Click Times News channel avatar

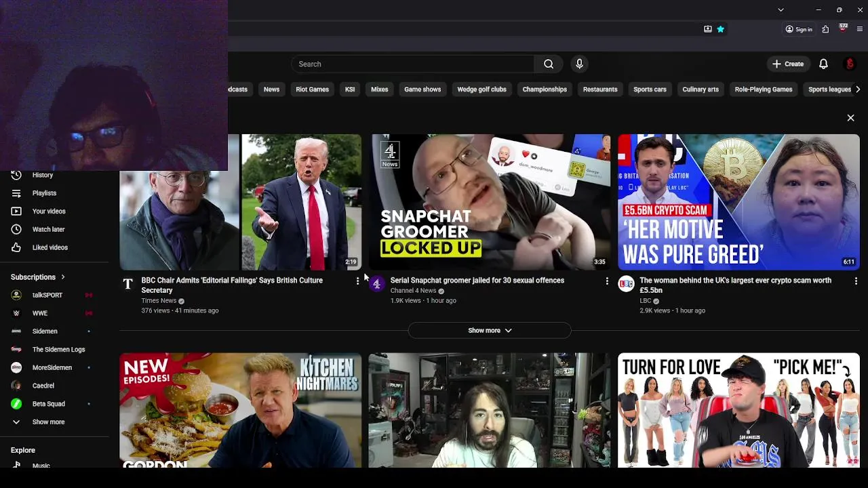(127, 284)
